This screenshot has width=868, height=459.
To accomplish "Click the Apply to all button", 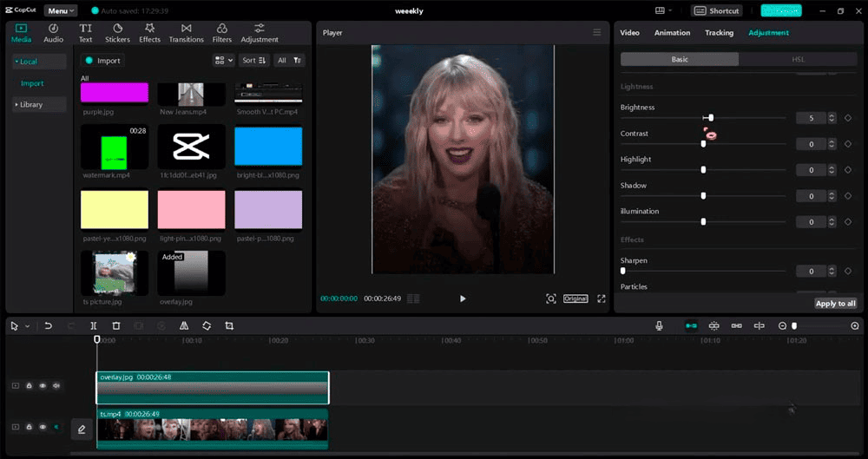I will pos(835,304).
